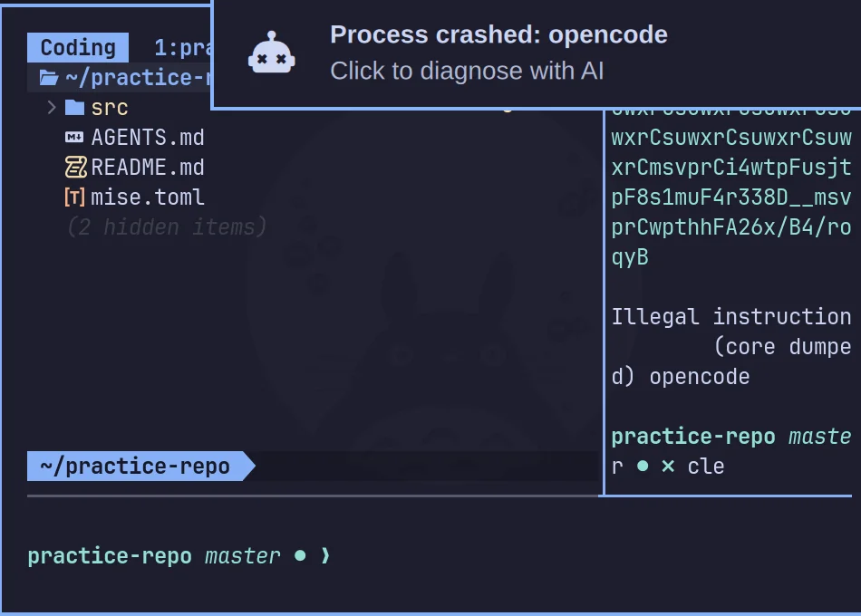Click the 'xrCmsvprCi4wtpFusjt' output line
This screenshot has height=616, width=861.
731,167
